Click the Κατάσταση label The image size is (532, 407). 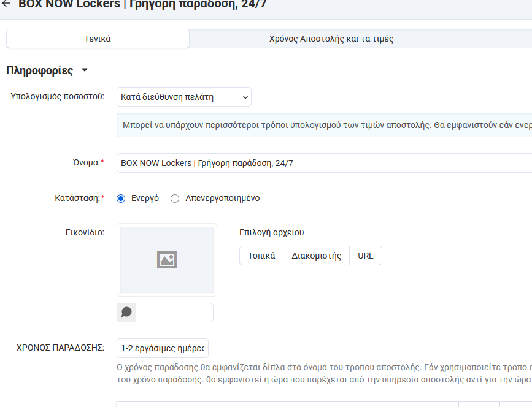[80, 198]
